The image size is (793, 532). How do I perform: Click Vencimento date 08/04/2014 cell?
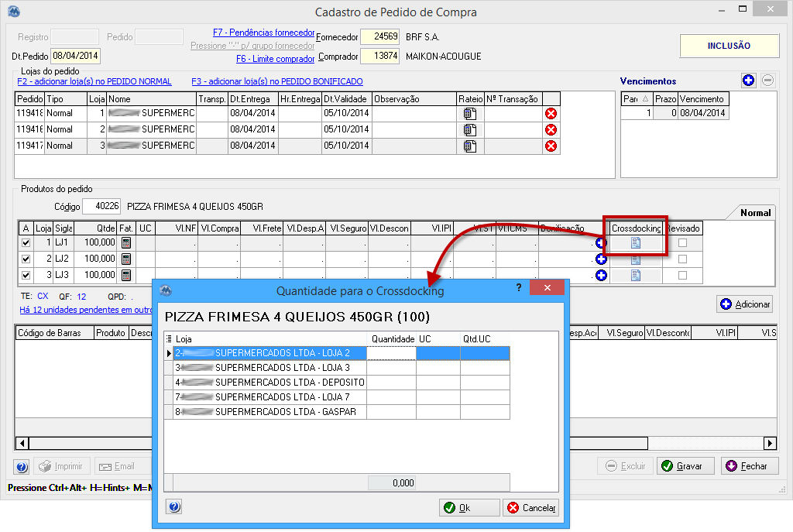point(702,113)
